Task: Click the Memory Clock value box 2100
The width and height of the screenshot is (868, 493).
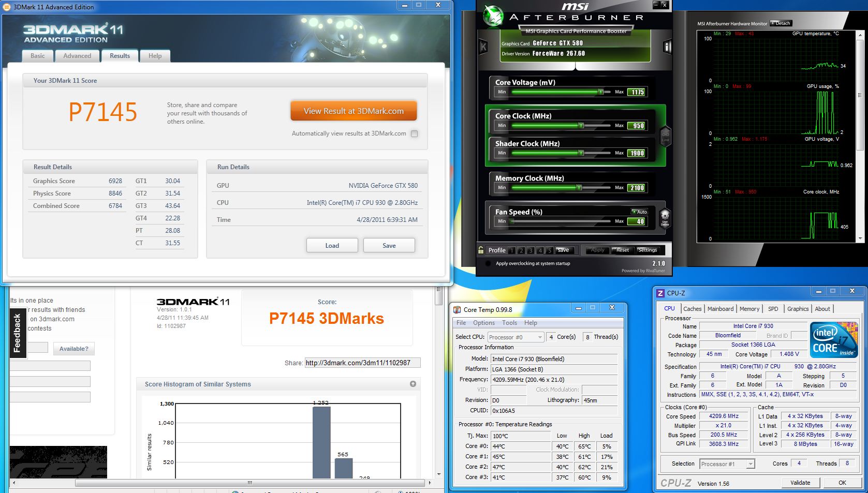Action: click(x=636, y=188)
